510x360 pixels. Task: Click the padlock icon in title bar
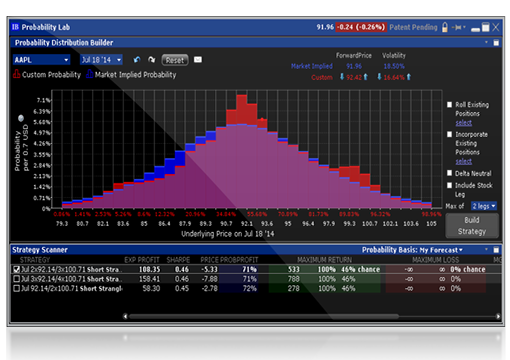pyautogui.click(x=445, y=27)
